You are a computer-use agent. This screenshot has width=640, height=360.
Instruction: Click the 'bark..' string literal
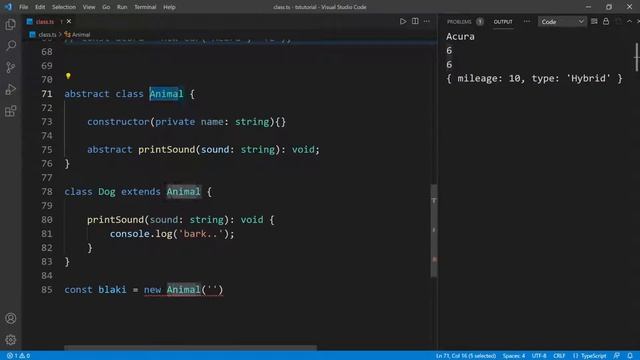200,234
